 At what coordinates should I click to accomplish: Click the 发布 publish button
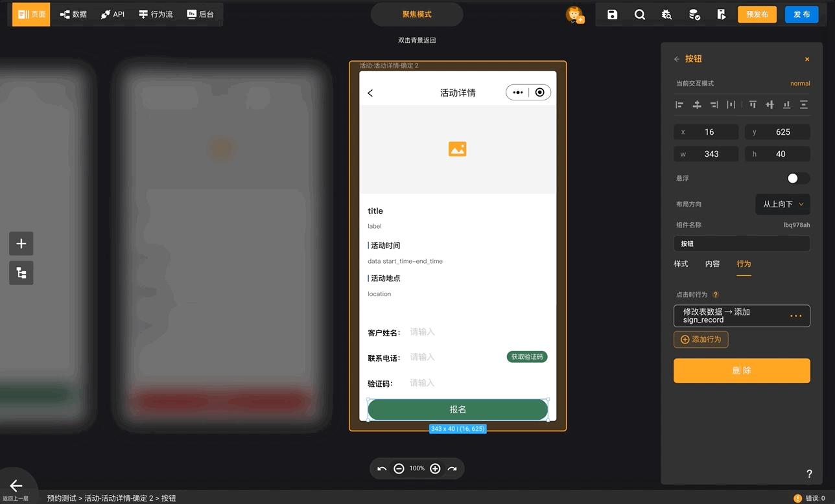pyautogui.click(x=801, y=14)
